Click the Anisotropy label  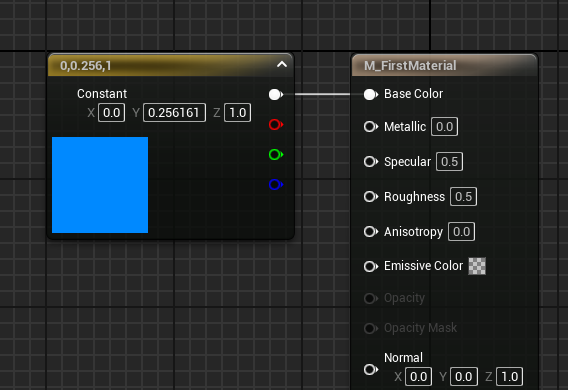click(413, 232)
